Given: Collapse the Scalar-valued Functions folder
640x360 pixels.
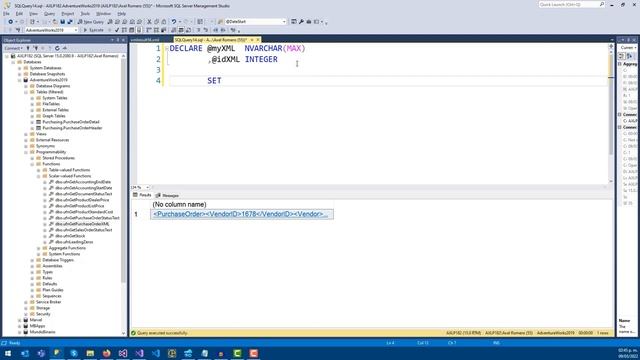Looking at the screenshot, I should pos(39,176).
